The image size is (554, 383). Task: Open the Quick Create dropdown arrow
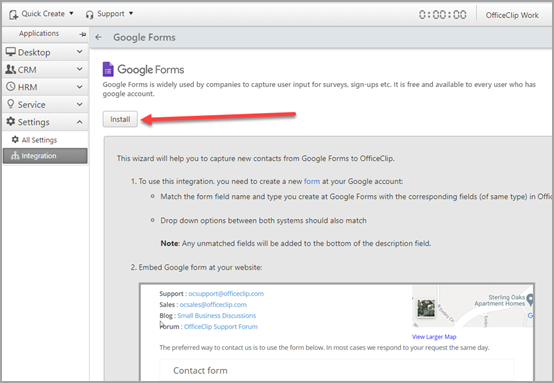click(71, 13)
